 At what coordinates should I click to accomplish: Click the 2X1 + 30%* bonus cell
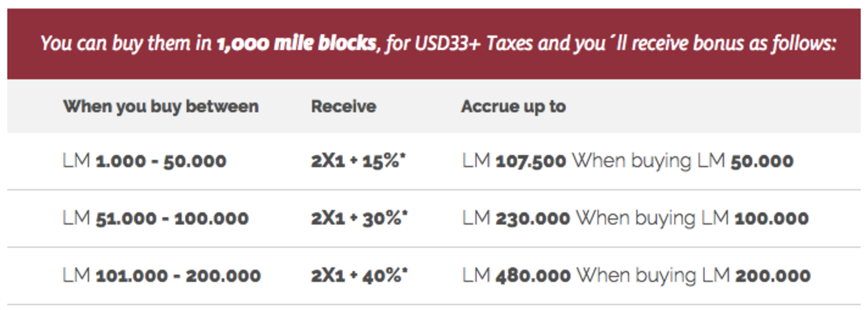point(360,218)
